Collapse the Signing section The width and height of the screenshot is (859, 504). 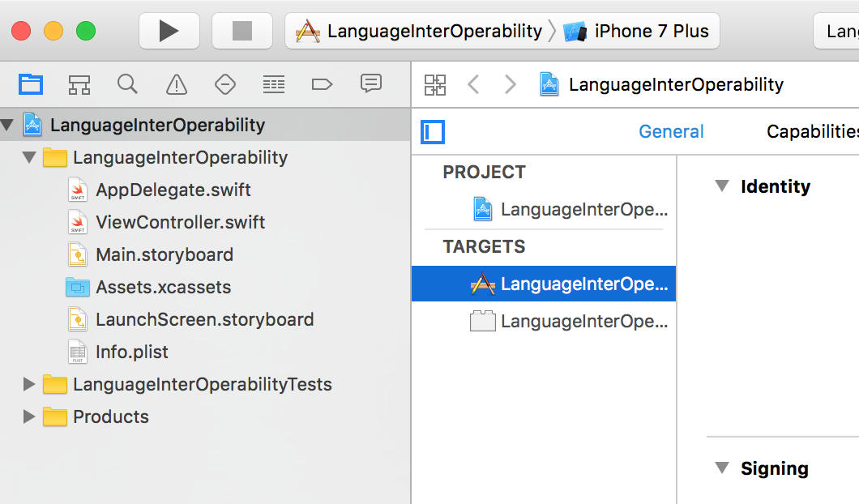pos(722,468)
